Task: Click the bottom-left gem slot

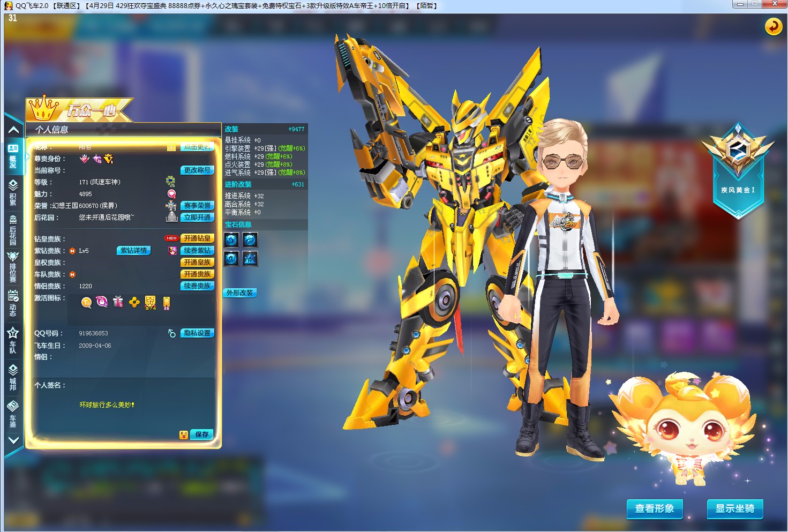Action: [x=231, y=259]
